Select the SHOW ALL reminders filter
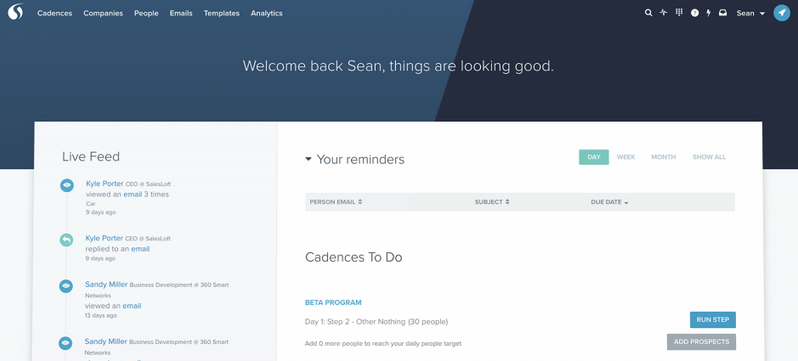This screenshot has height=361, width=798. pyautogui.click(x=709, y=157)
